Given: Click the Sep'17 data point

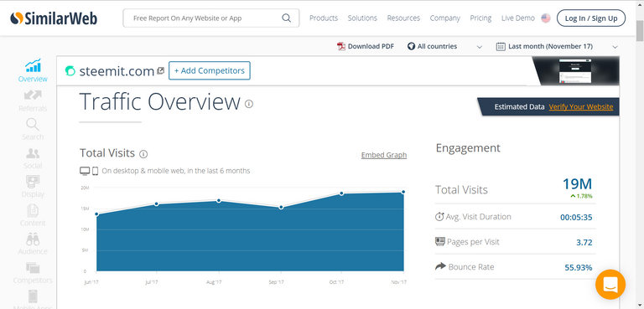Looking at the screenshot, I should click(x=281, y=207).
